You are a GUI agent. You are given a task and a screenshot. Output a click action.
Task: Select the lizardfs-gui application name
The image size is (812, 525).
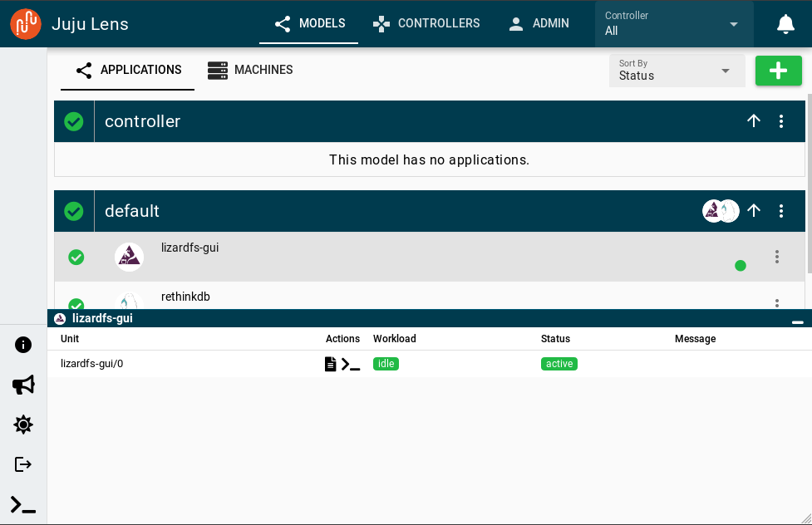click(189, 248)
